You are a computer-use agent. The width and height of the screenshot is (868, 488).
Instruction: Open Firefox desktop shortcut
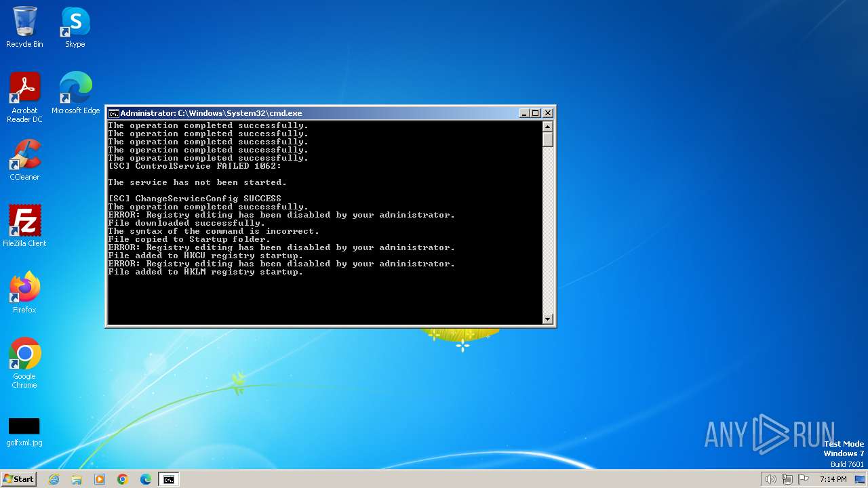click(24, 293)
